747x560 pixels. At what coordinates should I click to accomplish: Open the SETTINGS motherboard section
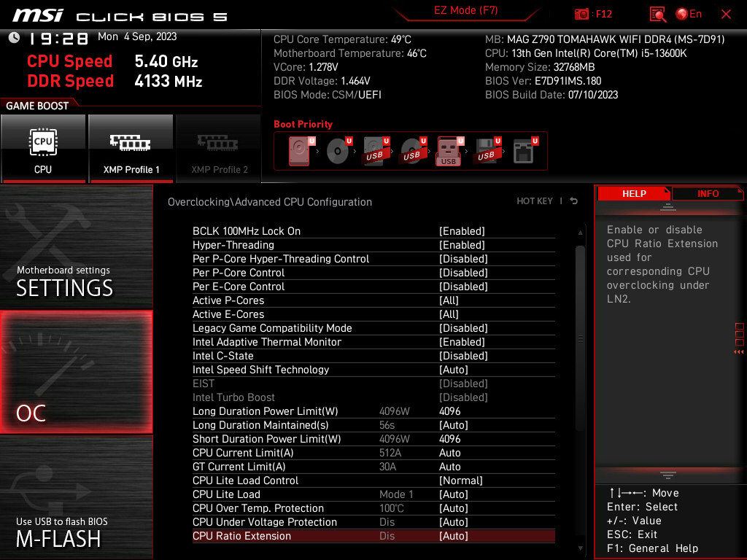(76, 246)
